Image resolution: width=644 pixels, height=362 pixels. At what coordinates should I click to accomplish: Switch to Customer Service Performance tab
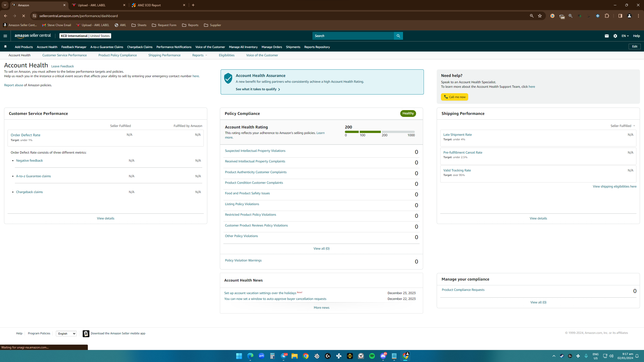tap(64, 55)
